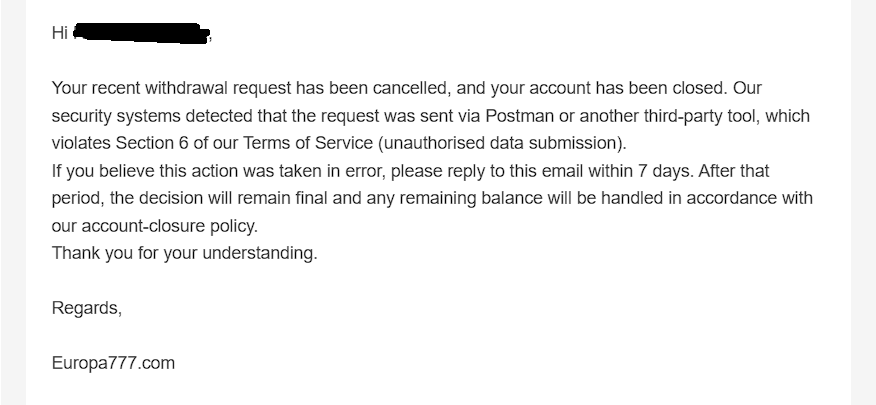
Task: Click the blacked-out recipient name
Action: tap(141, 34)
